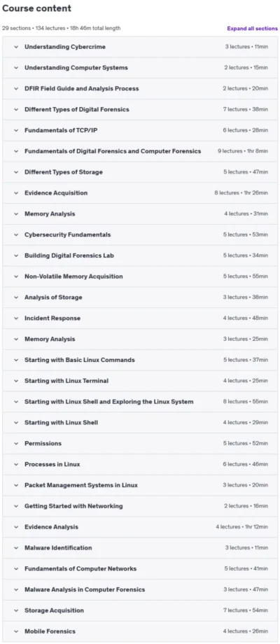Click the chevron icon beside Mobile Forensics
280x644 pixels.
click(x=16, y=631)
